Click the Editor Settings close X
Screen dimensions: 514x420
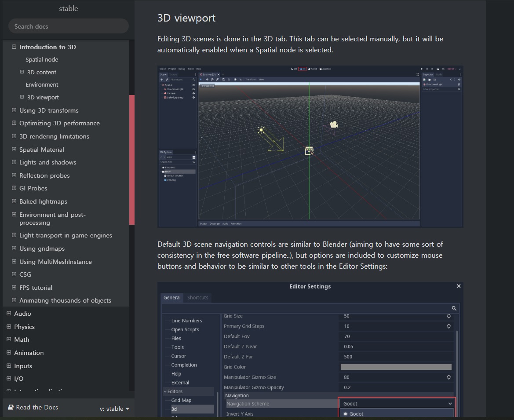pyautogui.click(x=459, y=286)
